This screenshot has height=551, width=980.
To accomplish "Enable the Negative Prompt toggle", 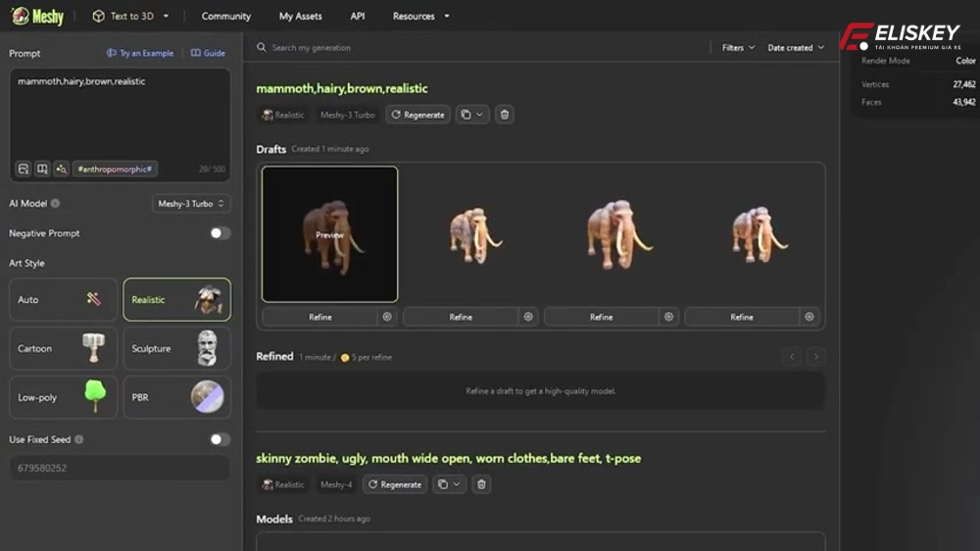I will click(x=220, y=233).
